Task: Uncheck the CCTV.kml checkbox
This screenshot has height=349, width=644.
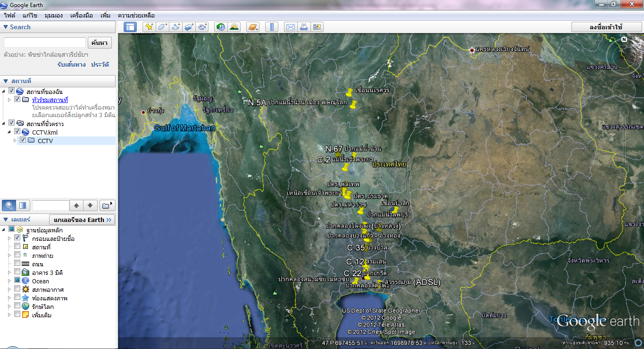Action: pyautogui.click(x=17, y=131)
